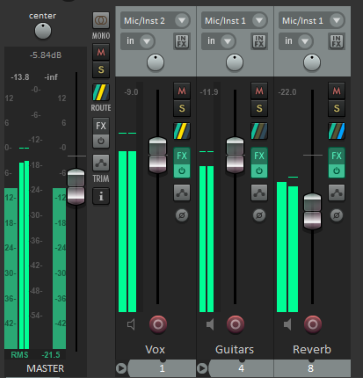Select the track number 1 tab
Screen dimensions: 363x378
pyautogui.click(x=162, y=368)
